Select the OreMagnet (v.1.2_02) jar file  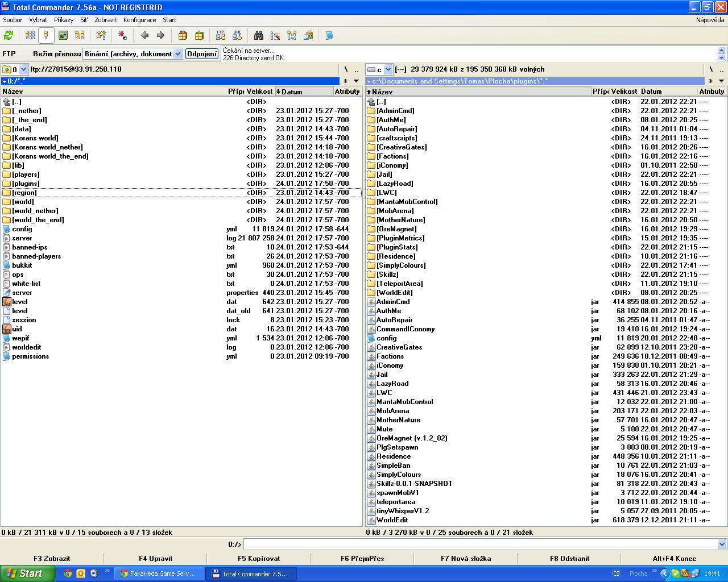point(546,438)
